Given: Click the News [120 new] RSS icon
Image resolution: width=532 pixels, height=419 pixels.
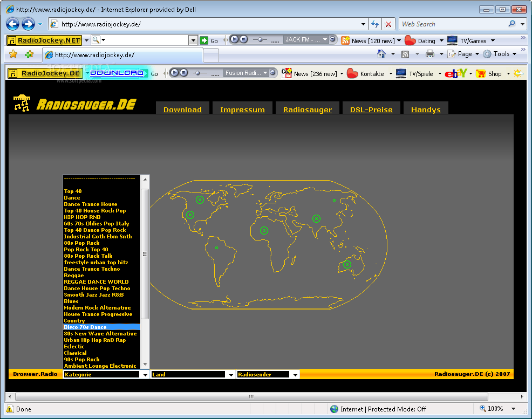Looking at the screenshot, I should 345,40.
